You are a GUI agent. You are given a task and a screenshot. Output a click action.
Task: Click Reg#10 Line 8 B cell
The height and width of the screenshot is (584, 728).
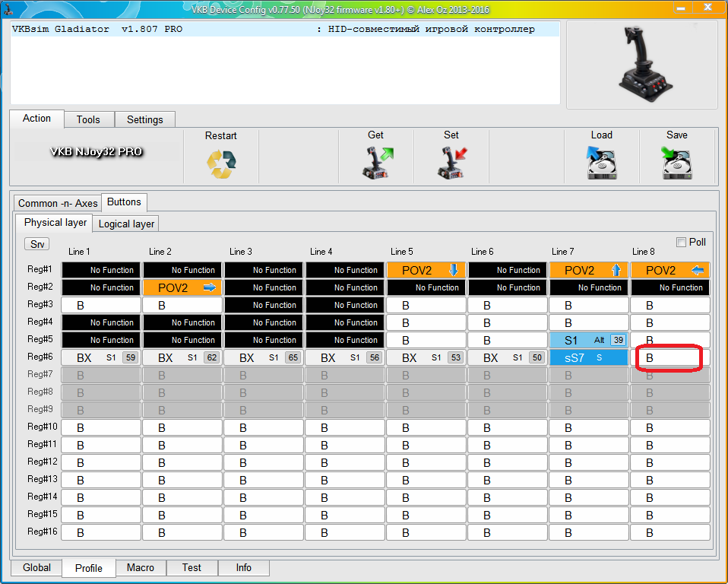(669, 427)
